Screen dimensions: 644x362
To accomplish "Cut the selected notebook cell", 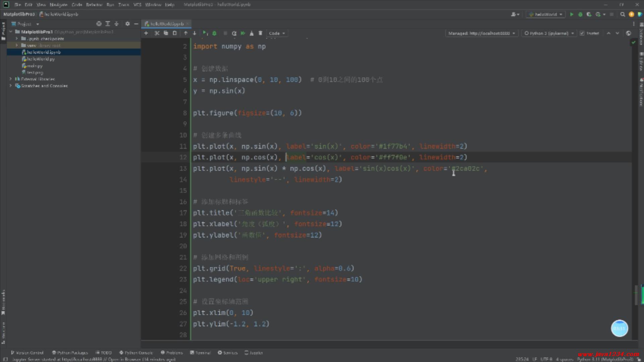I will pos(157,33).
